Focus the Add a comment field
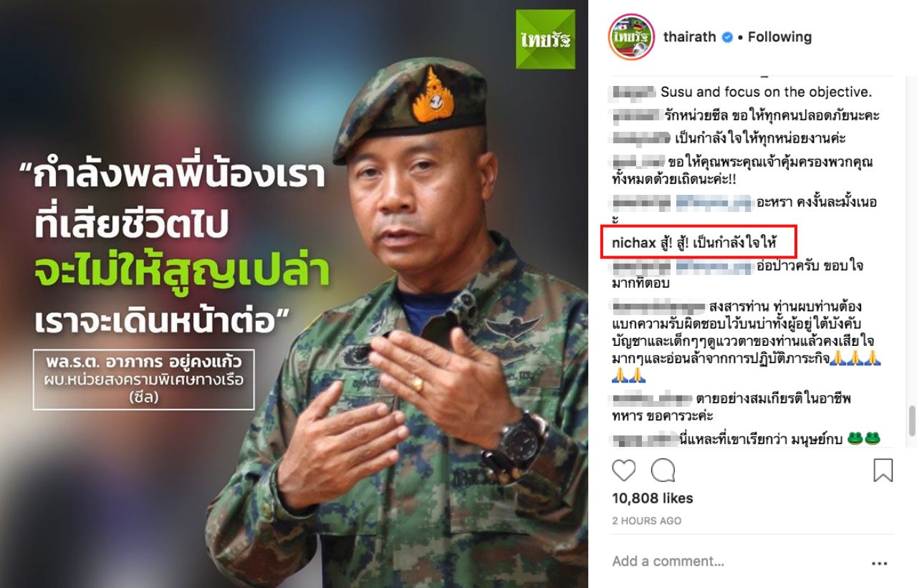 738,562
